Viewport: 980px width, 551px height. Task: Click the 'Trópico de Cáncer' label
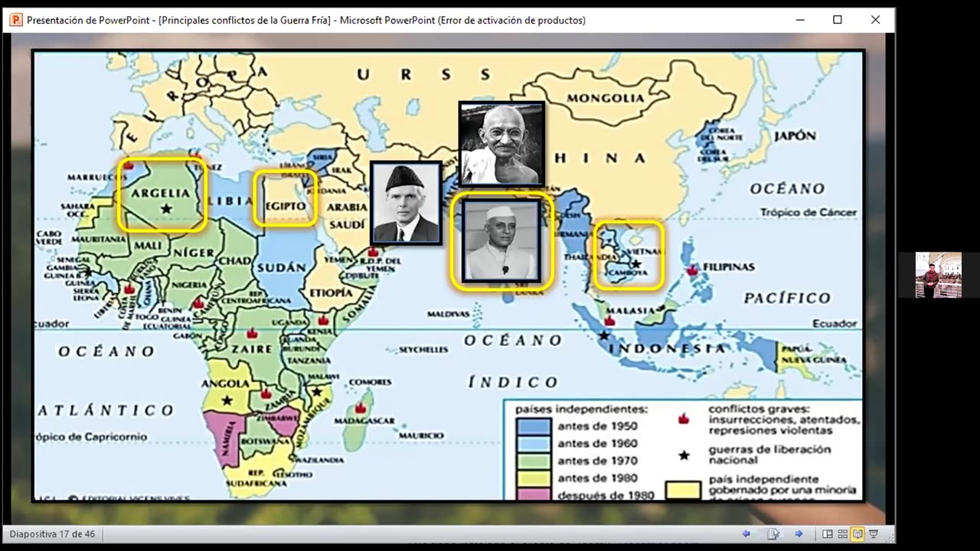coord(808,212)
